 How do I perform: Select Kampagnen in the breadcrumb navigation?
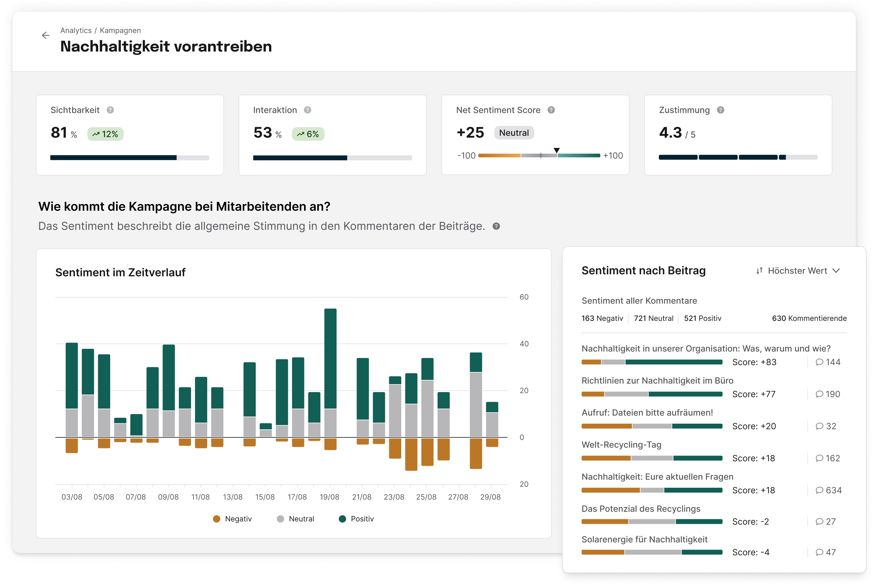(x=121, y=30)
